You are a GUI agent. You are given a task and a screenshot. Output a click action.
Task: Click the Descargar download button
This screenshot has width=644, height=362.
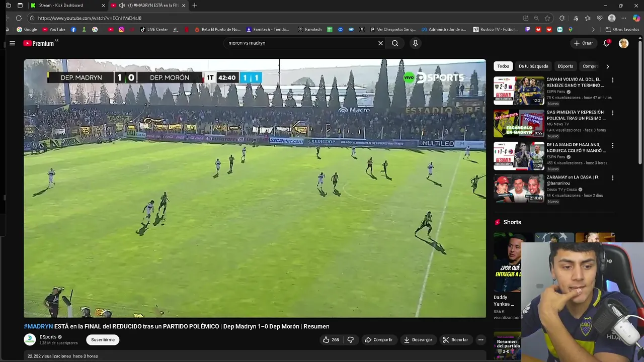[418, 340]
